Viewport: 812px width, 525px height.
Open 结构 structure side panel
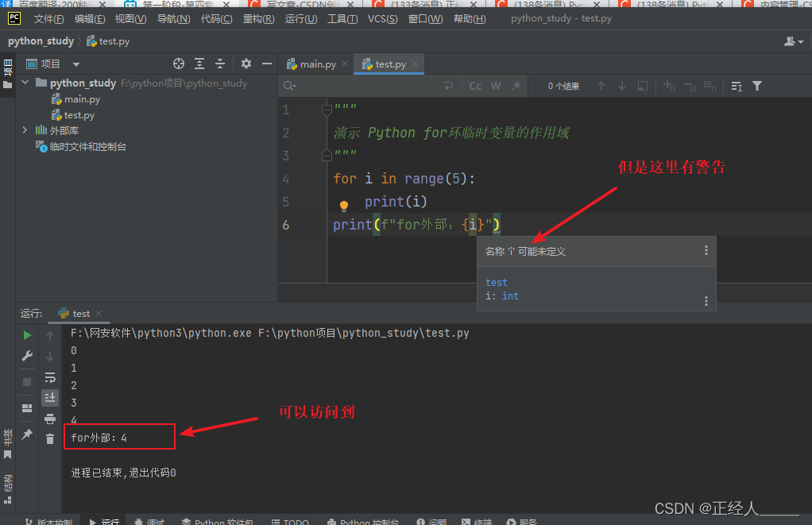tap(7, 488)
